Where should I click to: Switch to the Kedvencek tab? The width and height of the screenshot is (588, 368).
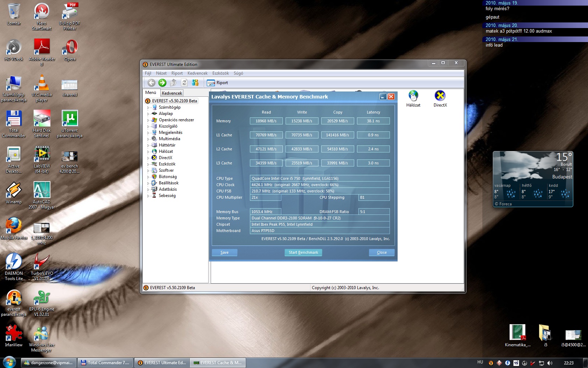tap(172, 93)
